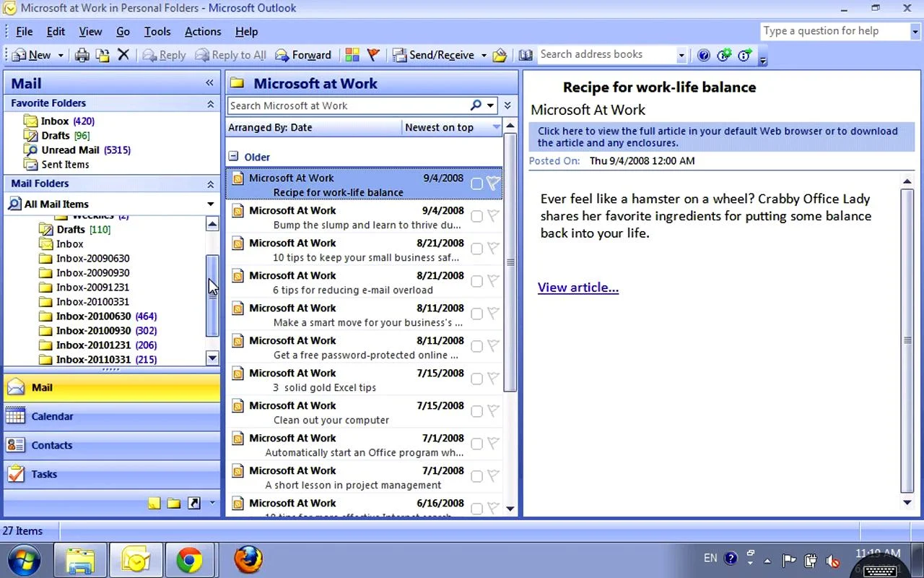Click the Print toolbar icon
Image resolution: width=924 pixels, height=578 pixels.
pos(82,55)
